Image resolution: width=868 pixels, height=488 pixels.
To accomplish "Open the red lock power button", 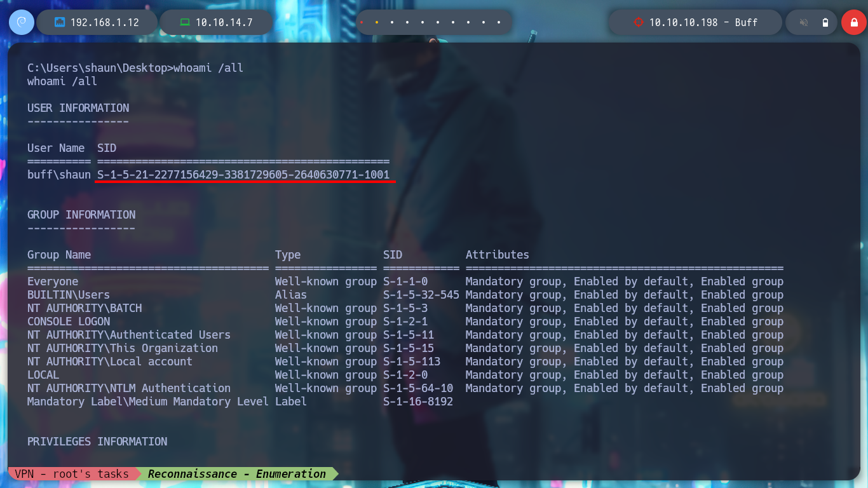I will pyautogui.click(x=854, y=22).
